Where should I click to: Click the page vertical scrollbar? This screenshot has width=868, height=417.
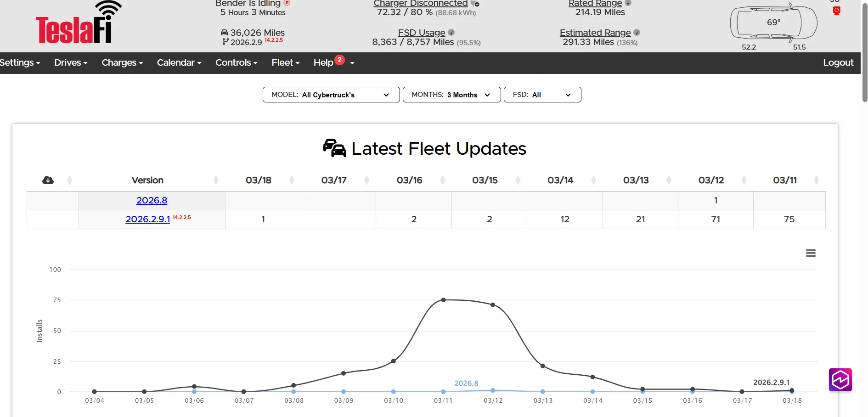pos(865,52)
